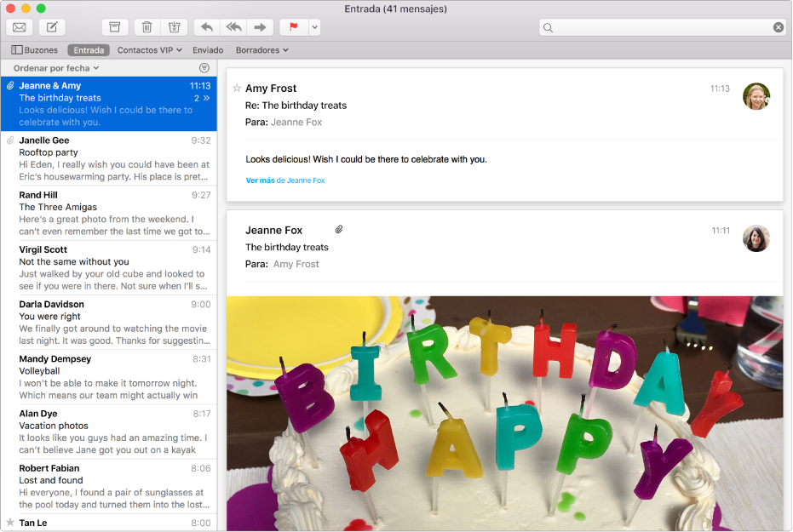Reply all using the double-arrow icon
793x532 pixels.
pos(233,26)
